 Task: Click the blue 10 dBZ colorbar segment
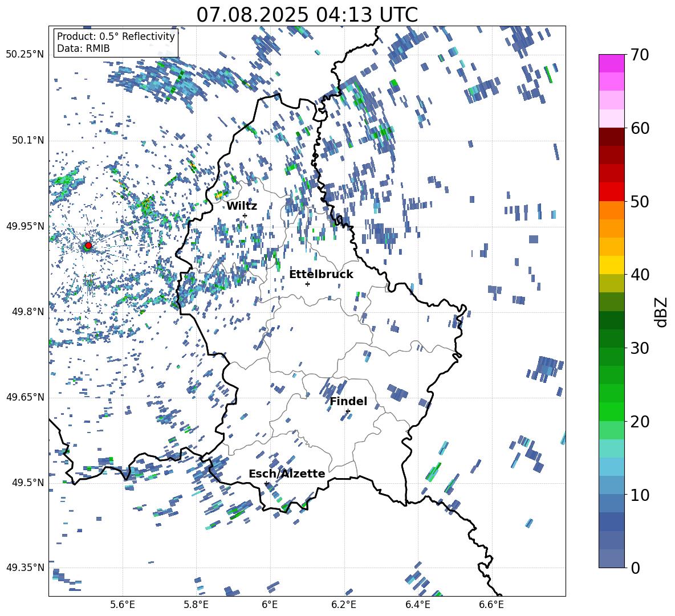pyautogui.click(x=611, y=503)
